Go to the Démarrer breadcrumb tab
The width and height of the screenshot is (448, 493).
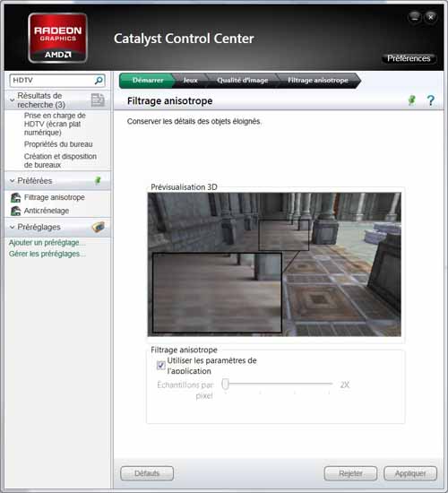pyautogui.click(x=147, y=81)
